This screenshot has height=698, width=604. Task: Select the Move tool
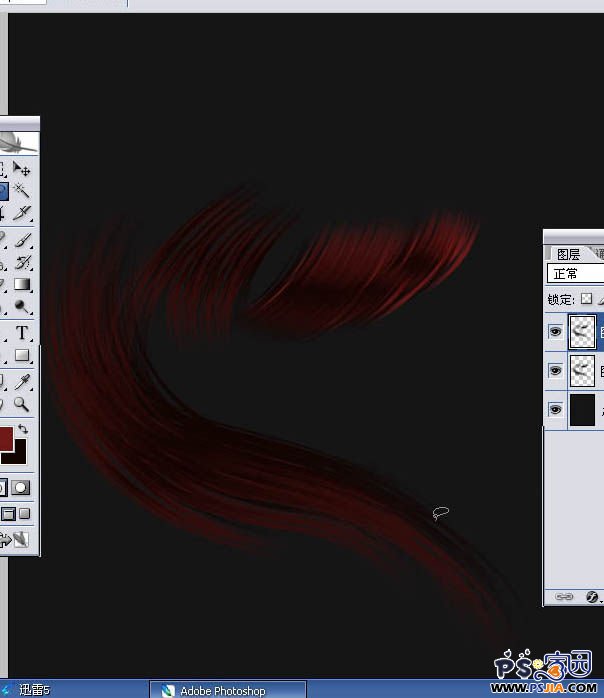21,170
